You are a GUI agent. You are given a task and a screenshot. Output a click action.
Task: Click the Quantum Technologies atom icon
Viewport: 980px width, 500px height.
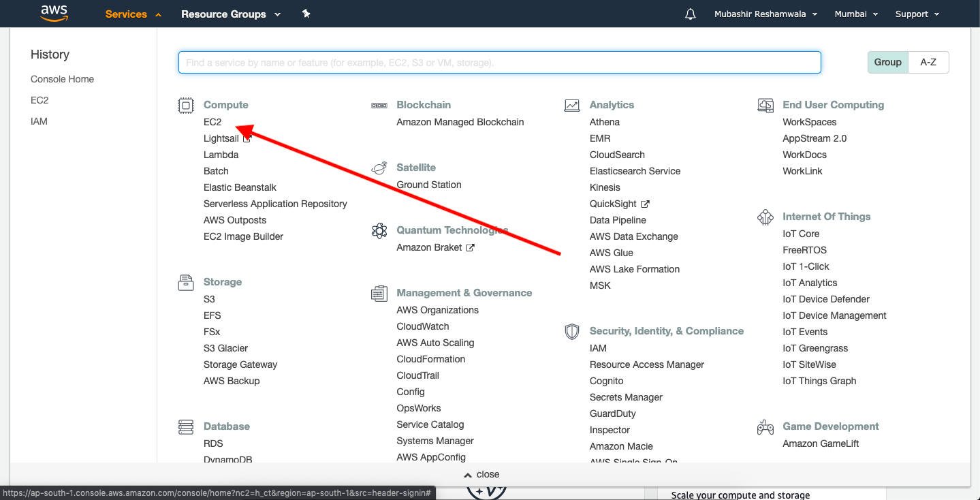point(379,231)
